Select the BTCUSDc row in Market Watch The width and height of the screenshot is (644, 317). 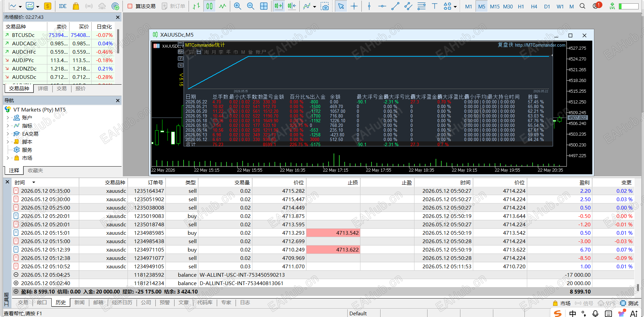[59, 35]
